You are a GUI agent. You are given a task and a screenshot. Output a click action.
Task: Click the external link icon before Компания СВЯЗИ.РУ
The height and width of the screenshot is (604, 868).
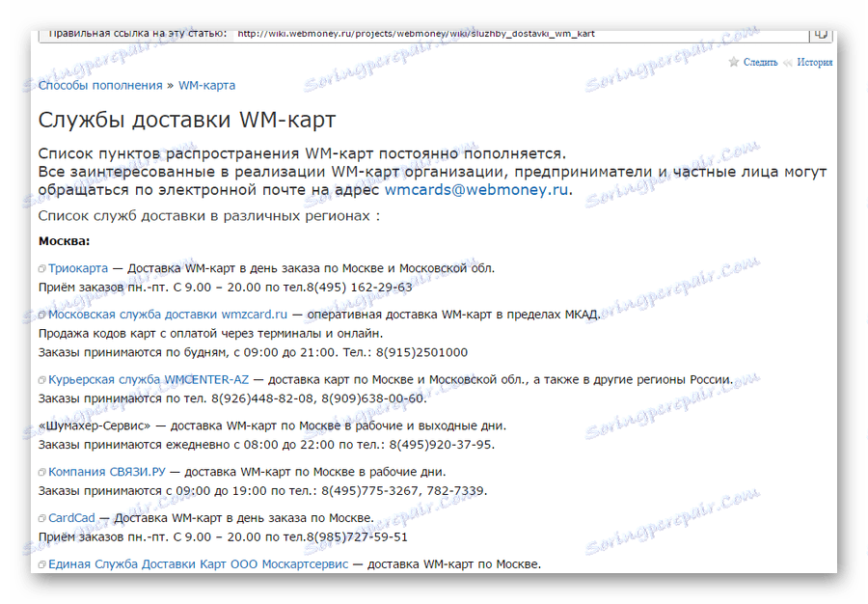(42, 473)
